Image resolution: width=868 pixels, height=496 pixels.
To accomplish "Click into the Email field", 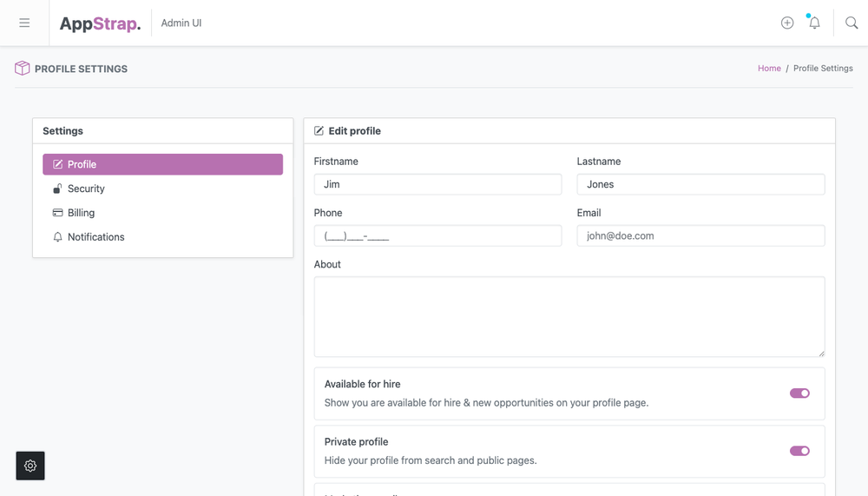I will click(700, 235).
